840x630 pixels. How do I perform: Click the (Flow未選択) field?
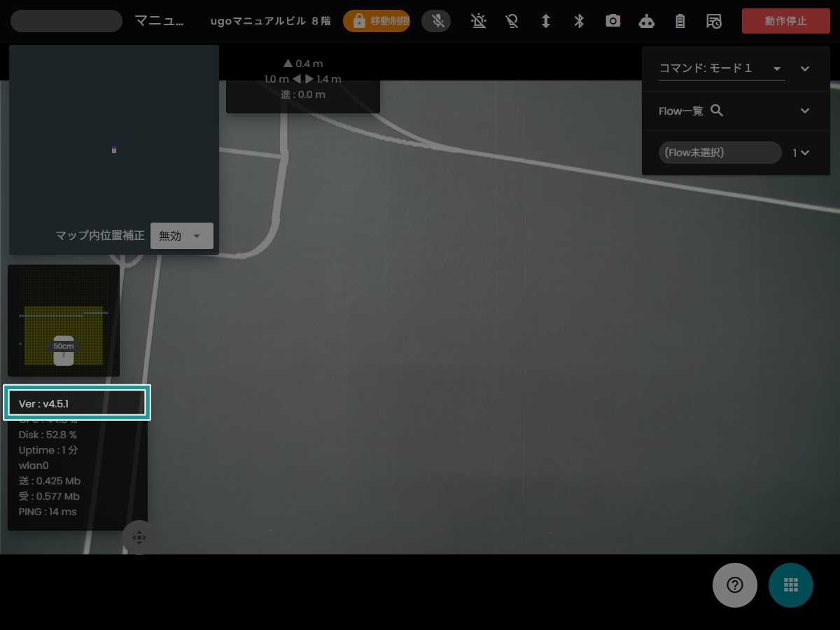click(x=720, y=153)
